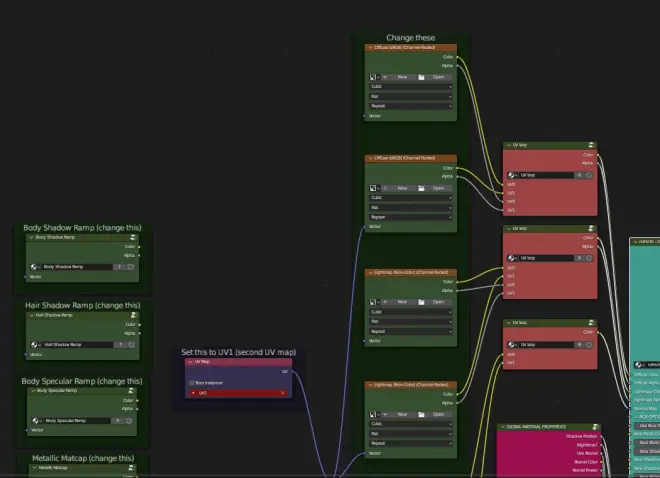Toggle the fake user shield on Body Shadow Ramp
The height and width of the screenshot is (478, 660).
[130, 267]
